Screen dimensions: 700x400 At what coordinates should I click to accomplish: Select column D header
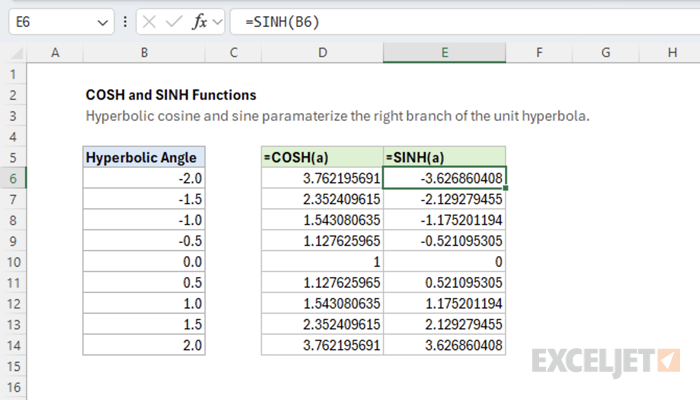[322, 53]
